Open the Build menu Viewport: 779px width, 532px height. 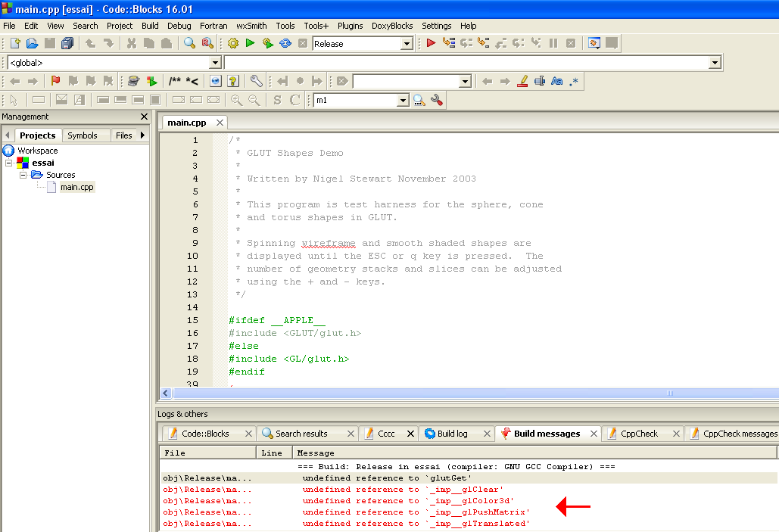coord(150,26)
